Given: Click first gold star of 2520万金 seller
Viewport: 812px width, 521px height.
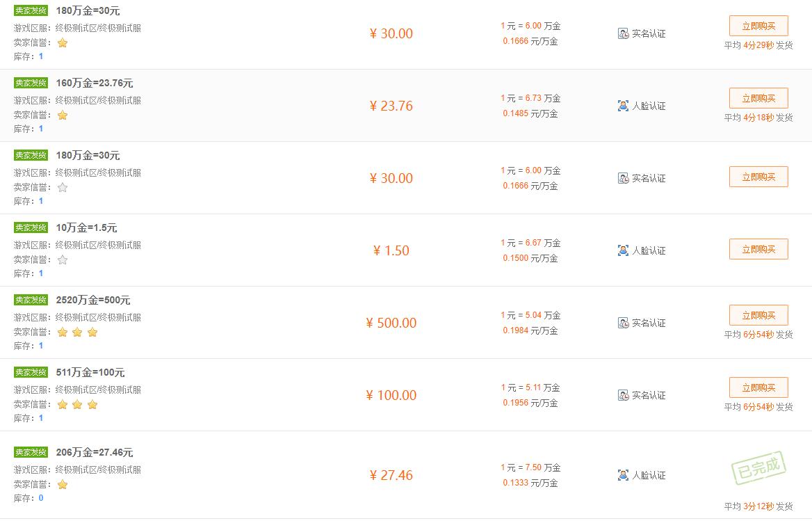Looking at the screenshot, I should pos(63,332).
